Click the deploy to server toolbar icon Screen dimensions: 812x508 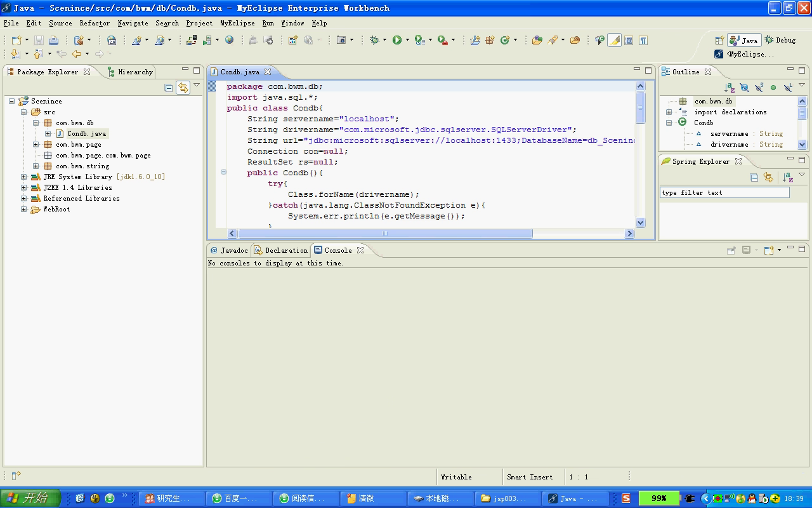pyautogui.click(x=191, y=40)
